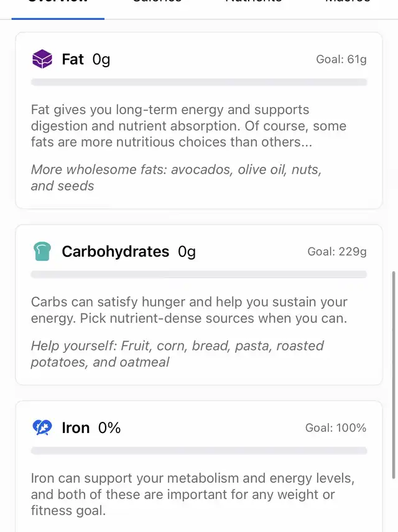Viewport: 398px width, 532px height.
Task: Click the teal Carbohydrates bread icon
Action: pyautogui.click(x=42, y=251)
